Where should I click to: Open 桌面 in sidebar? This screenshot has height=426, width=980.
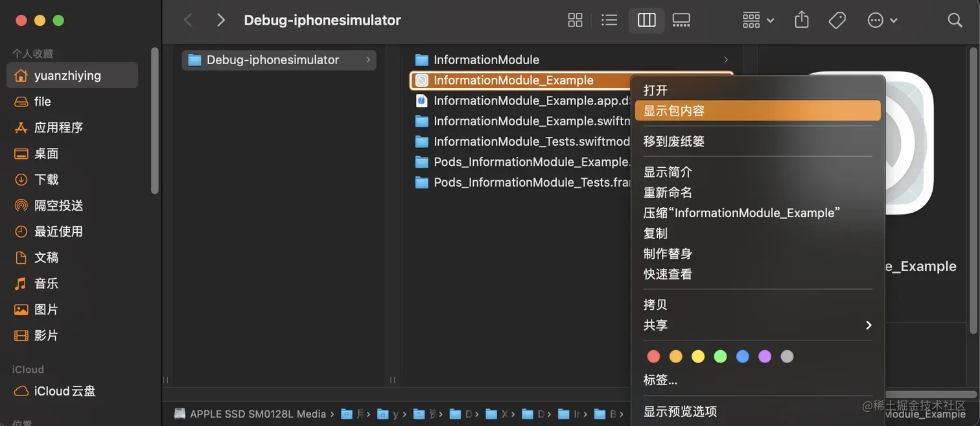[x=72, y=153]
